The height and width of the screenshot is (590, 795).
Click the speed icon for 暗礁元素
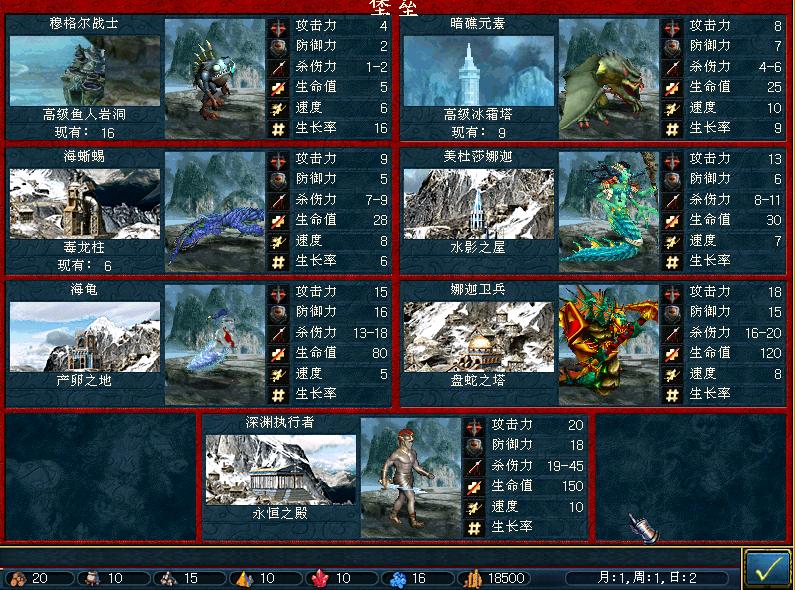coord(672,108)
